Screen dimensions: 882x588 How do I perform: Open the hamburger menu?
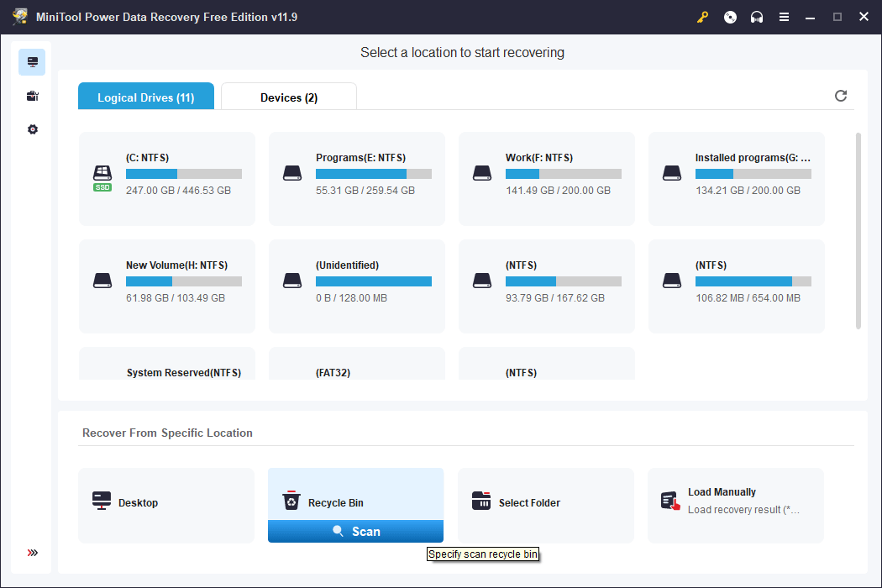[784, 17]
